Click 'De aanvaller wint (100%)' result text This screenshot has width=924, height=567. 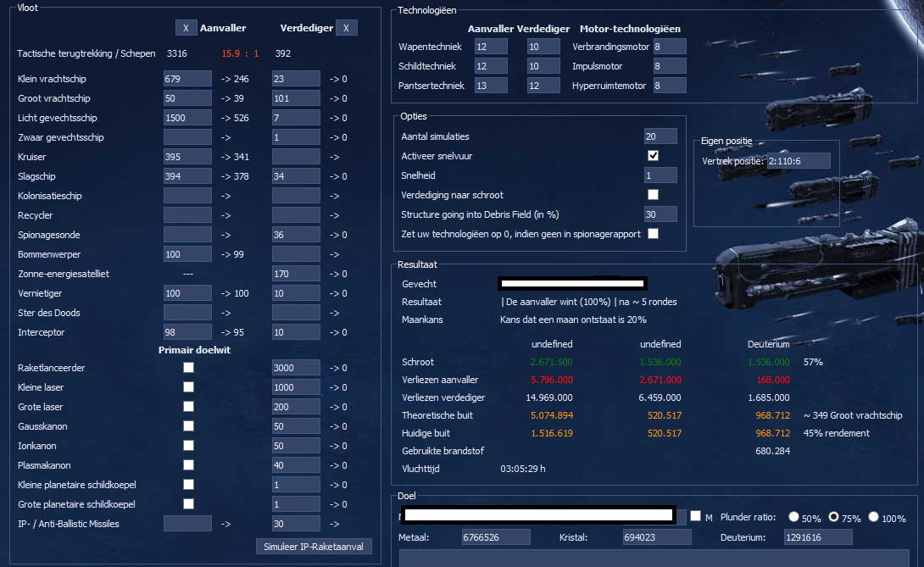[558, 302]
